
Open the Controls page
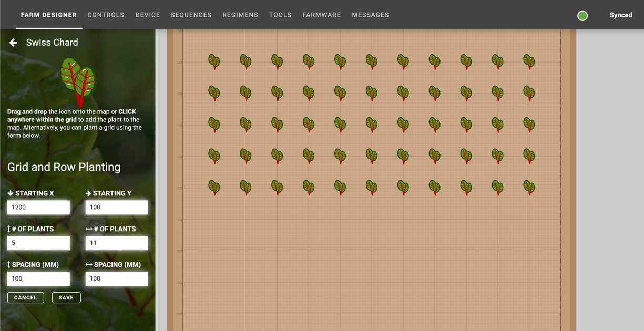point(106,15)
